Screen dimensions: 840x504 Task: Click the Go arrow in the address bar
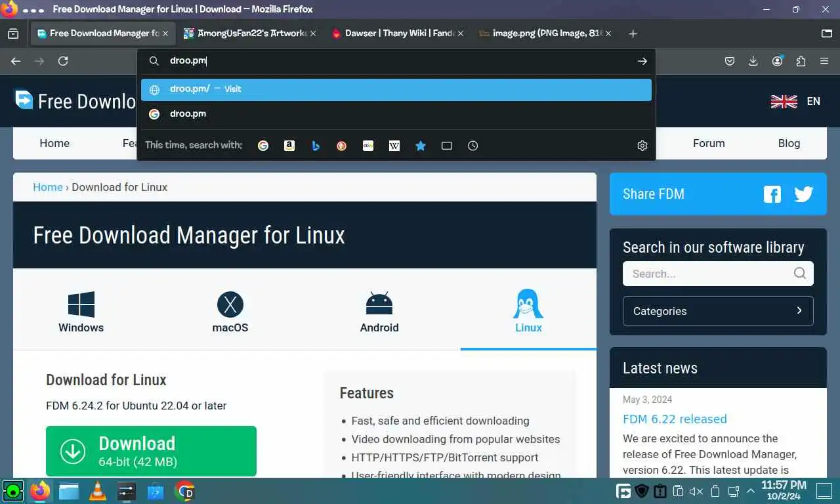click(x=642, y=61)
